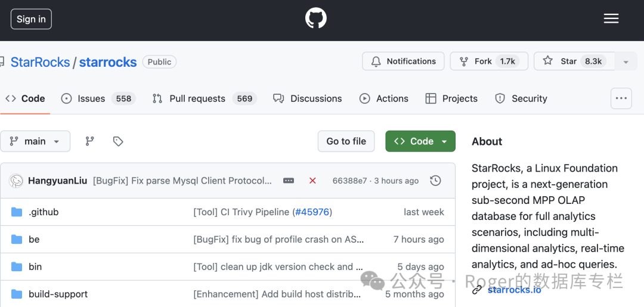Viewport: 644px width, 307px height.
Task: Click HangyuanLiu's avatar image
Action: 17,181
